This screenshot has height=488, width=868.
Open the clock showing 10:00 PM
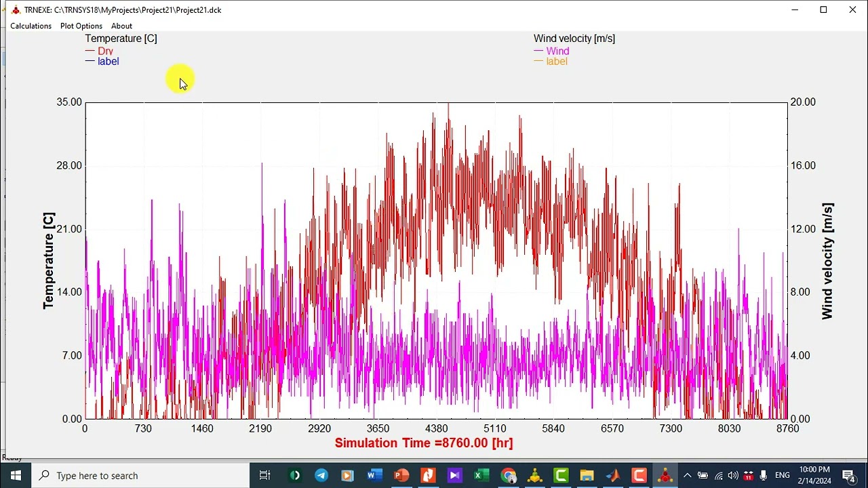(814, 475)
